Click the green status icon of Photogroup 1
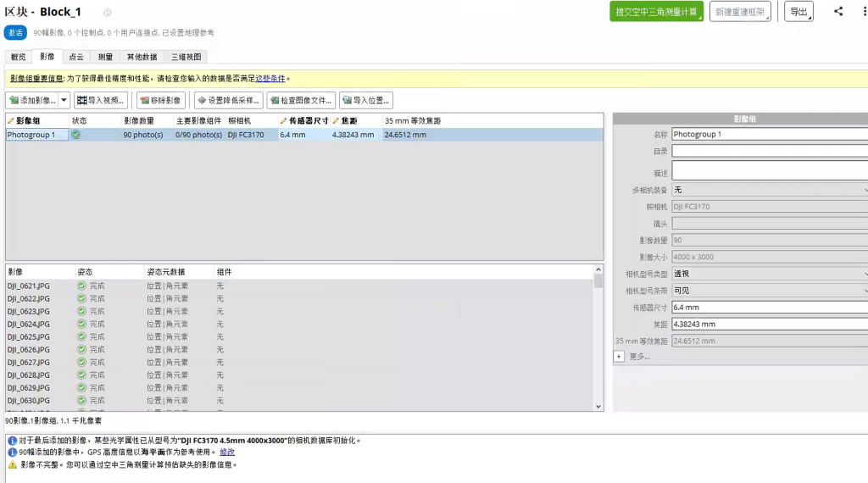Image resolution: width=868 pixels, height=483 pixels. pyautogui.click(x=76, y=135)
